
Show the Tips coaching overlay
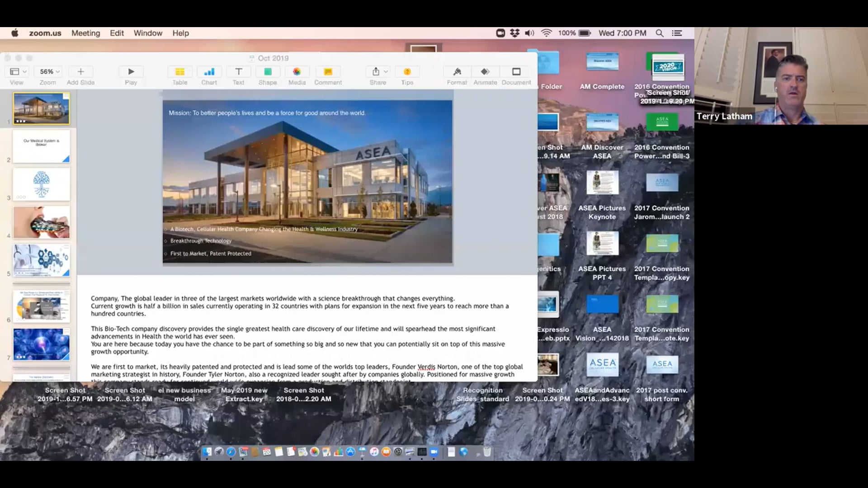tap(407, 72)
